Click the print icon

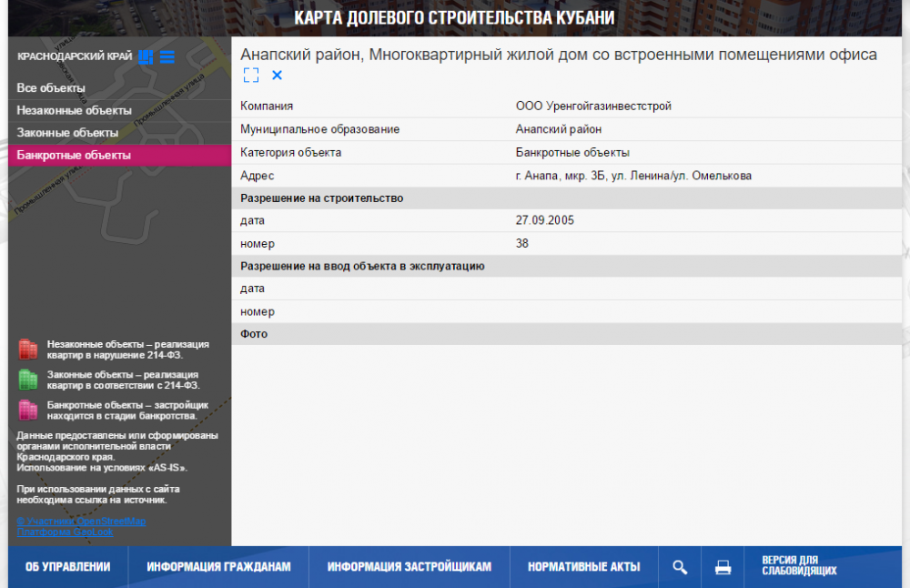click(x=723, y=567)
